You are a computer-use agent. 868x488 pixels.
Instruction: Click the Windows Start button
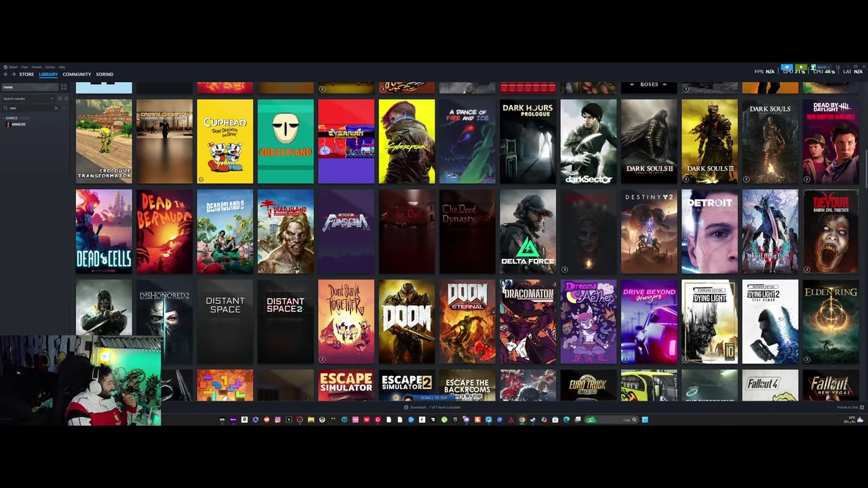(645, 420)
